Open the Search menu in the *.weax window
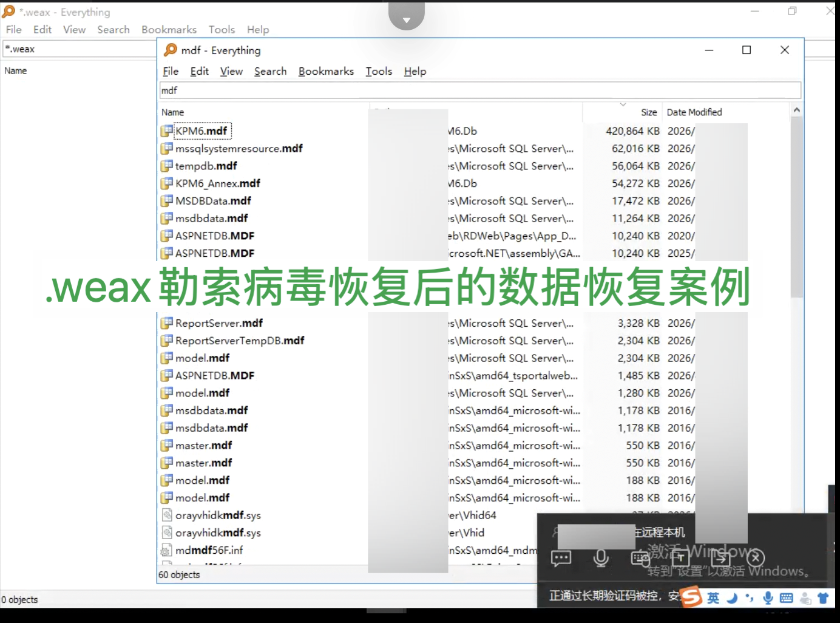Image resolution: width=840 pixels, height=623 pixels. (x=113, y=29)
